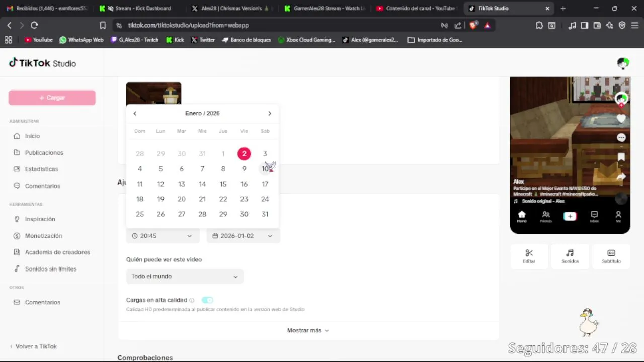The height and width of the screenshot is (362, 644).
Task: Tap the Home icon in phone preview
Action: pos(522,217)
